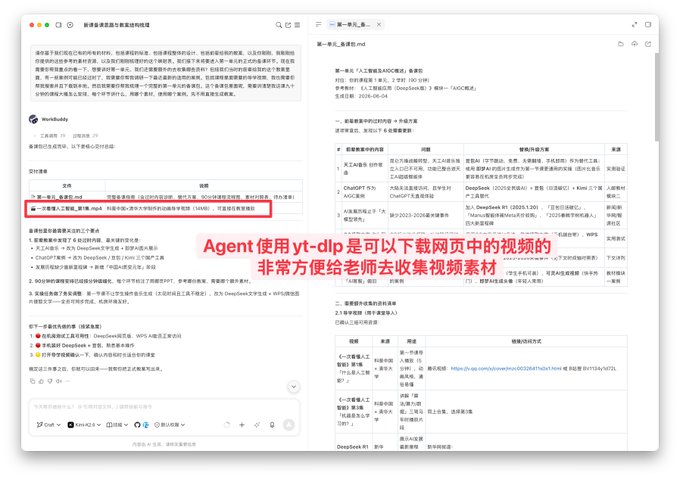Click the microphone icon in input bar
Viewport: 680px width, 479px height.
point(272,425)
